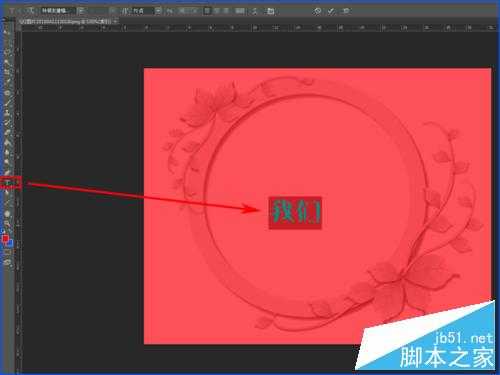Select the Pen tool
The height and width of the screenshot is (375, 500).
click(x=7, y=173)
